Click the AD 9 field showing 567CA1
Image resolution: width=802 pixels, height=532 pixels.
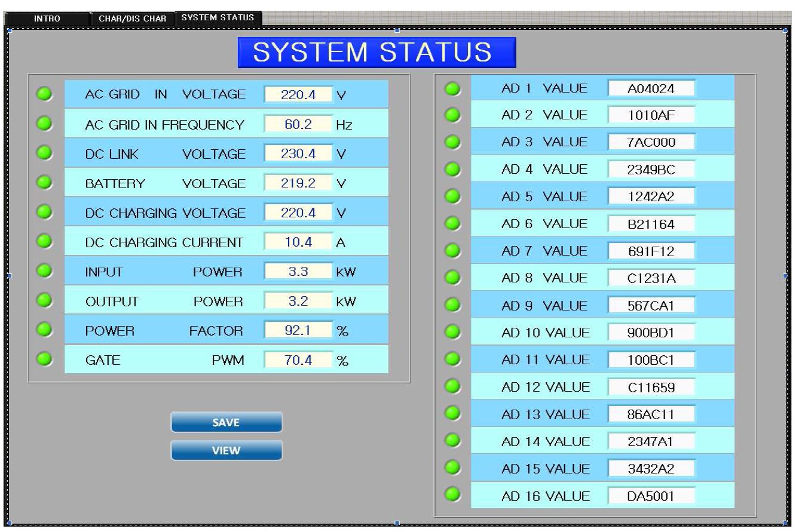(652, 306)
